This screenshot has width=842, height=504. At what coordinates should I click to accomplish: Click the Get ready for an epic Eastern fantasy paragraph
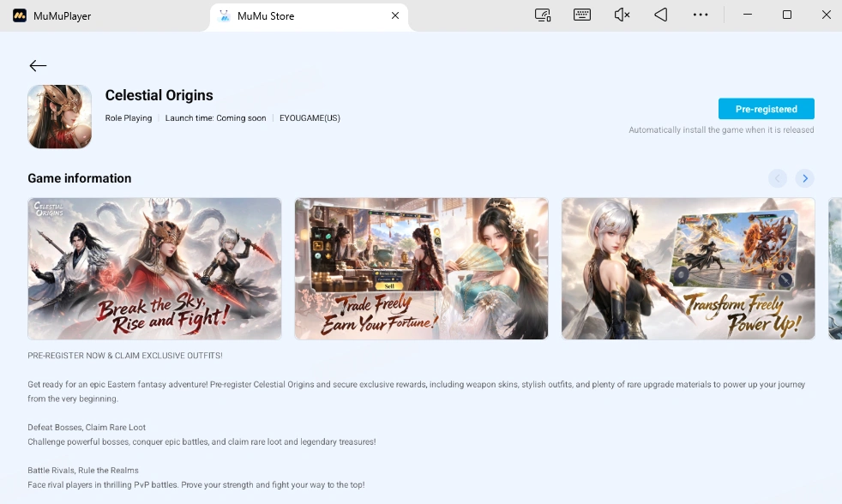tap(417, 391)
